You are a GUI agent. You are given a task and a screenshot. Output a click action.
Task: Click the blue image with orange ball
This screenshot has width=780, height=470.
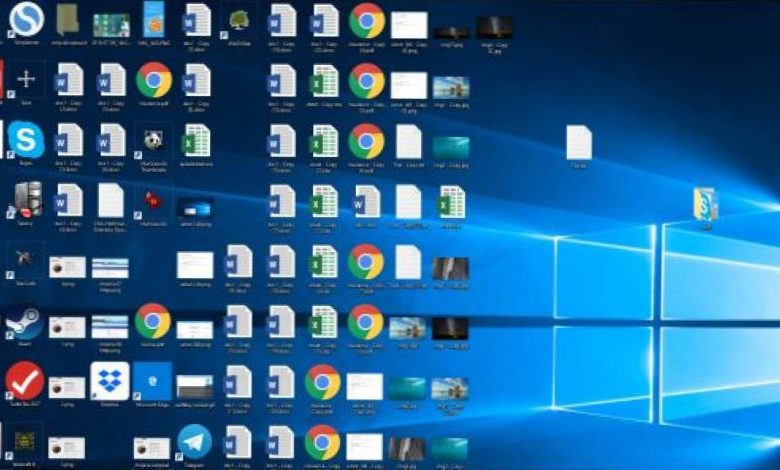[152, 18]
